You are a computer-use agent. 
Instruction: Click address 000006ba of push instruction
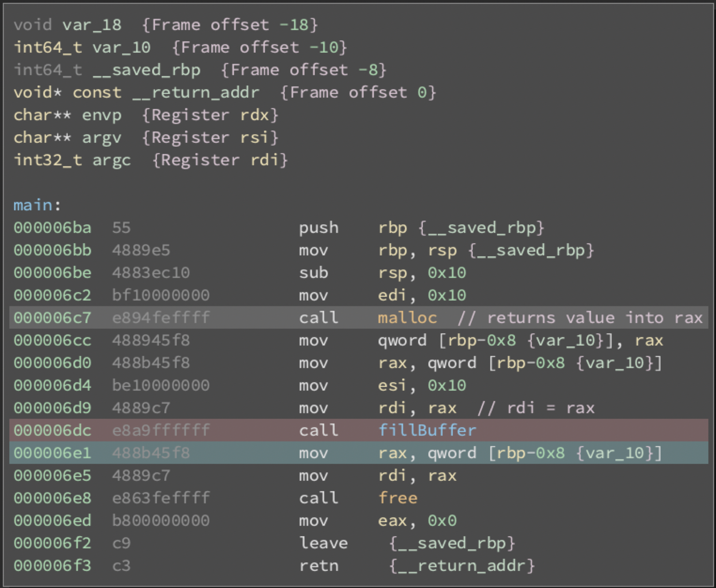pyautogui.click(x=52, y=228)
